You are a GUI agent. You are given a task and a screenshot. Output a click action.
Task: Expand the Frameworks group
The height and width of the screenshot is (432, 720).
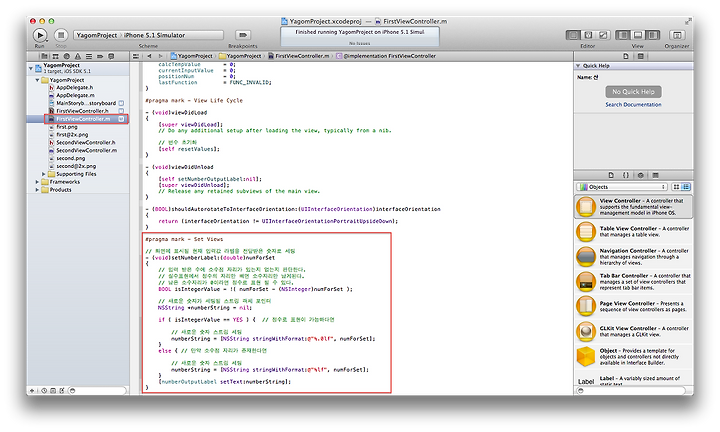[x=38, y=182]
